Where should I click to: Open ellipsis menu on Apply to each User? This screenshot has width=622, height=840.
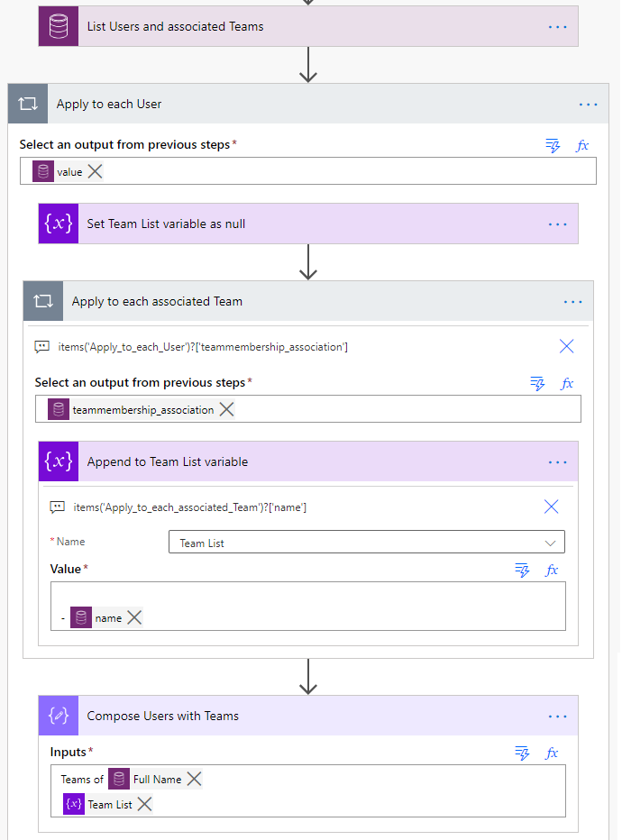point(588,105)
